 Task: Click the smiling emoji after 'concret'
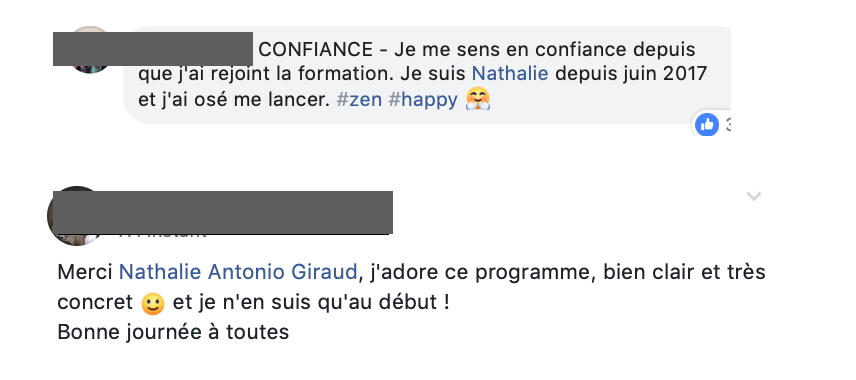[x=153, y=304]
